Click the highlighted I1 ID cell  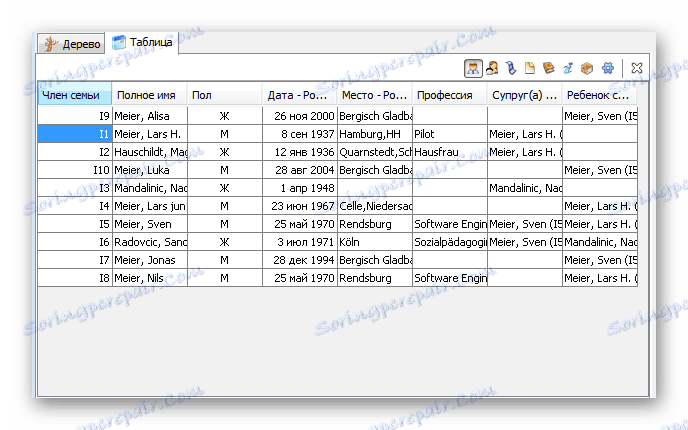(75, 134)
